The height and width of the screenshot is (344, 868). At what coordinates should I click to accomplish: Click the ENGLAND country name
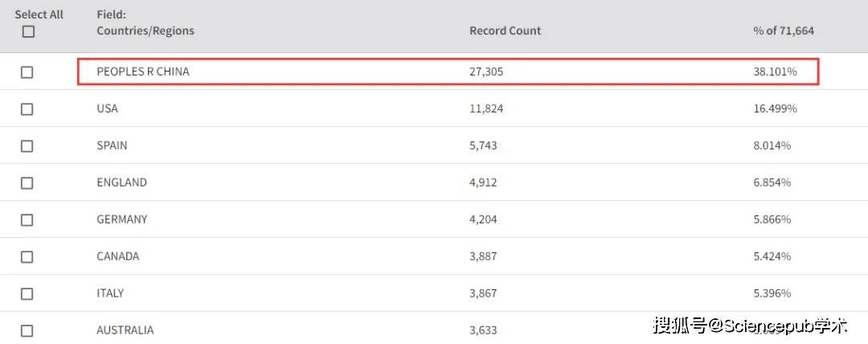click(x=121, y=182)
